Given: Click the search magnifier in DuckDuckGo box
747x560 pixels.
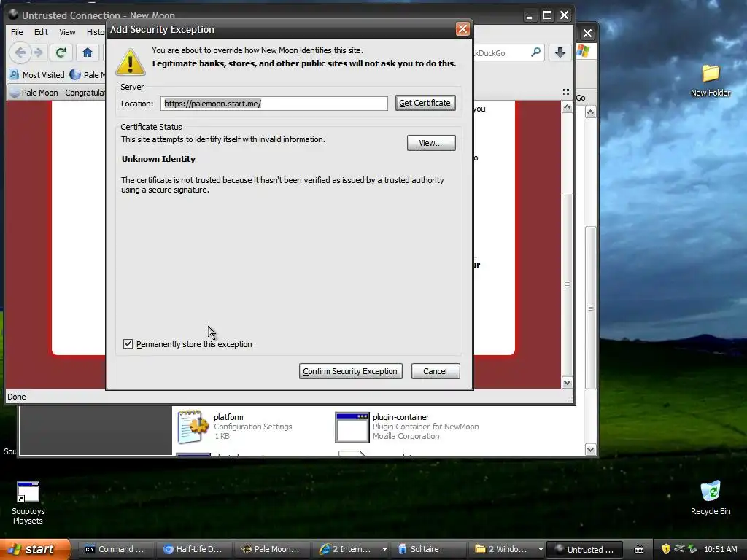Looking at the screenshot, I should click(535, 52).
